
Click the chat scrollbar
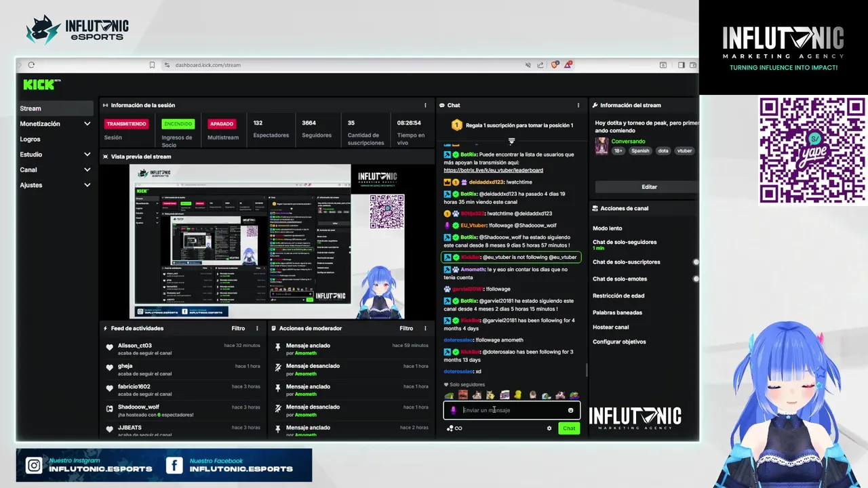(587, 370)
